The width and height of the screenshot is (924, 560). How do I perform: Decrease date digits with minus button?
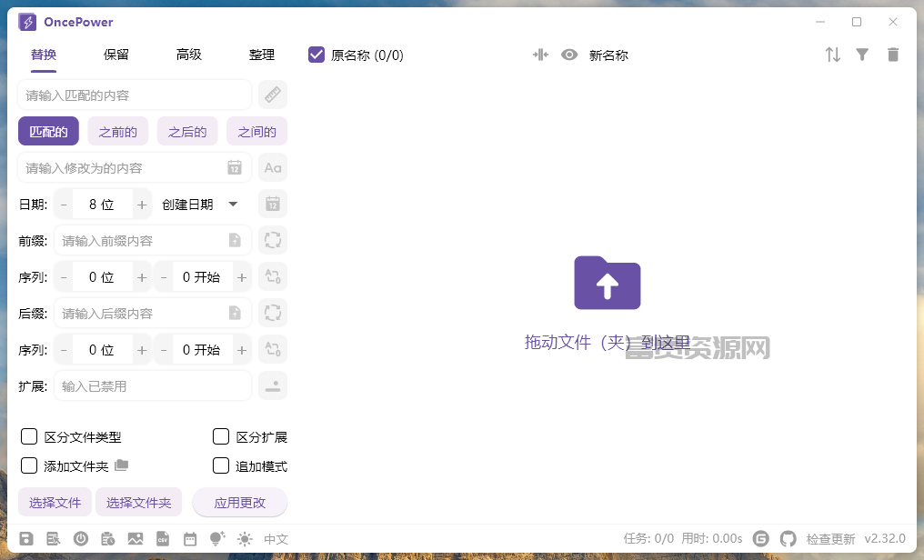(64, 205)
